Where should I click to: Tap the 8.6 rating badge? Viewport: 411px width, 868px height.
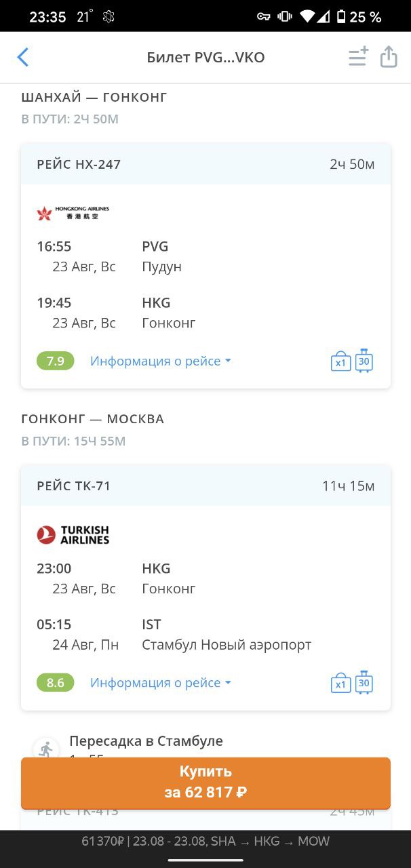56,682
